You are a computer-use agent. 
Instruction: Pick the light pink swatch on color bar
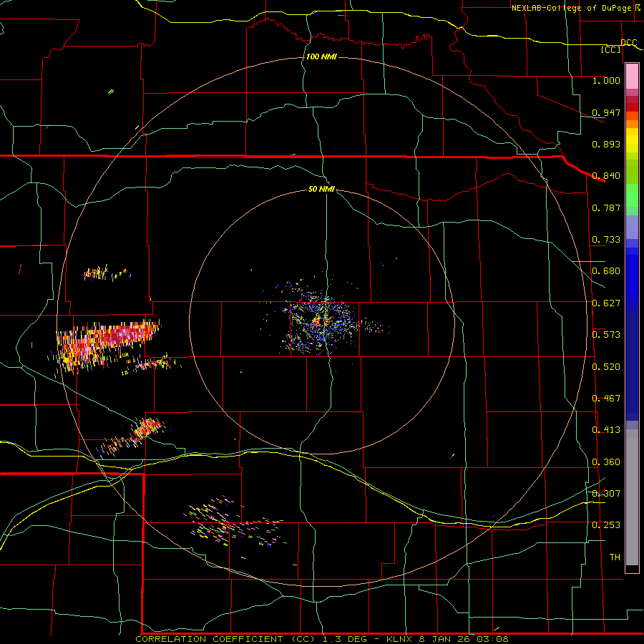[632, 76]
